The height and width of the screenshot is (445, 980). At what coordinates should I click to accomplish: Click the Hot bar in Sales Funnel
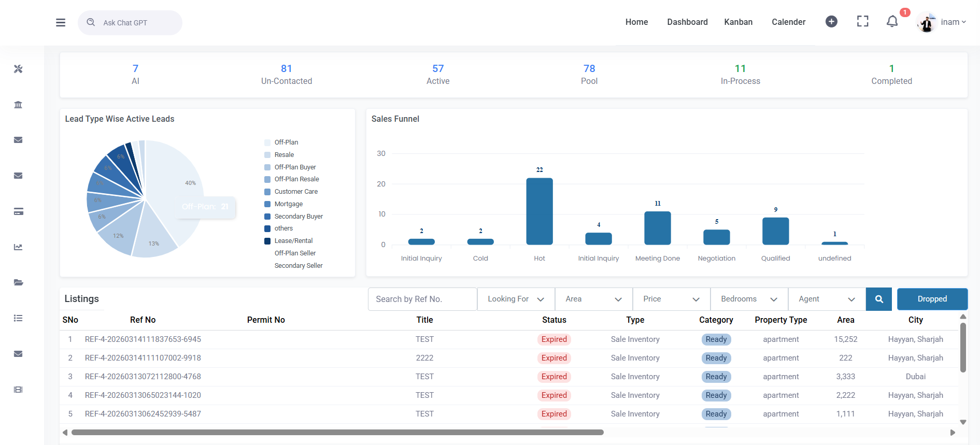point(539,211)
